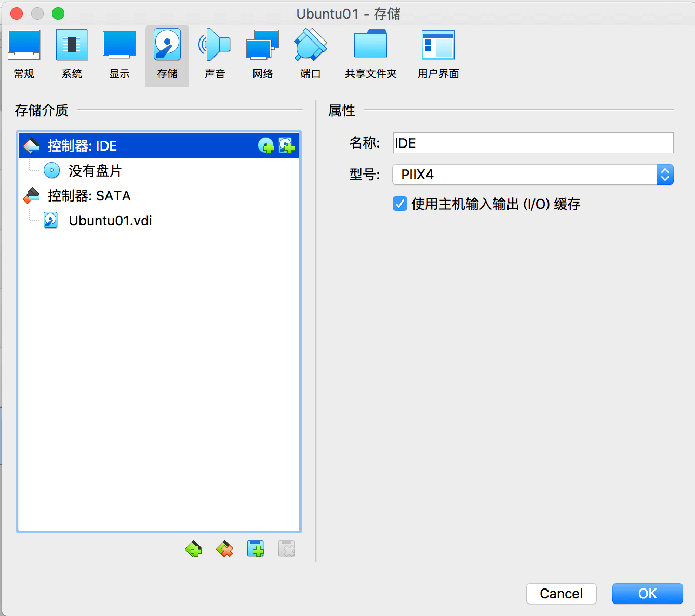Click the hard disk icon beside Ubuntu01.vdi
This screenshot has width=695, height=616.
pyautogui.click(x=50, y=220)
